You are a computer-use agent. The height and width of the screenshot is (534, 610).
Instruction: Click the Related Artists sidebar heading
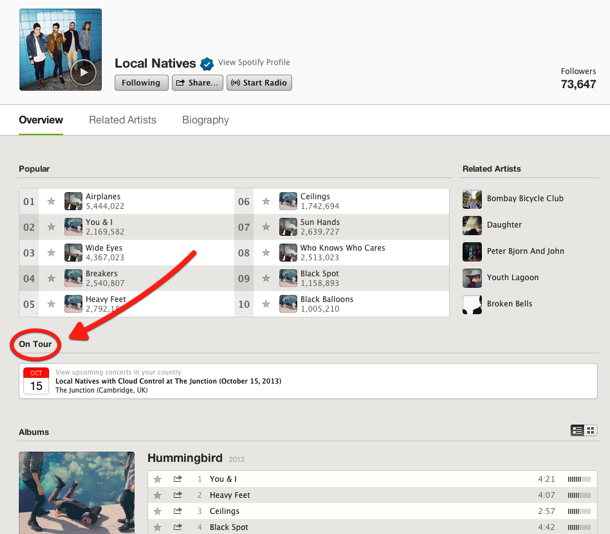coord(491,169)
